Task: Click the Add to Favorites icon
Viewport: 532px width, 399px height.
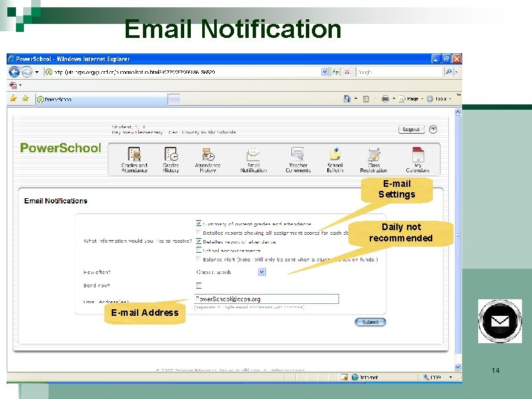Action: (x=25, y=98)
